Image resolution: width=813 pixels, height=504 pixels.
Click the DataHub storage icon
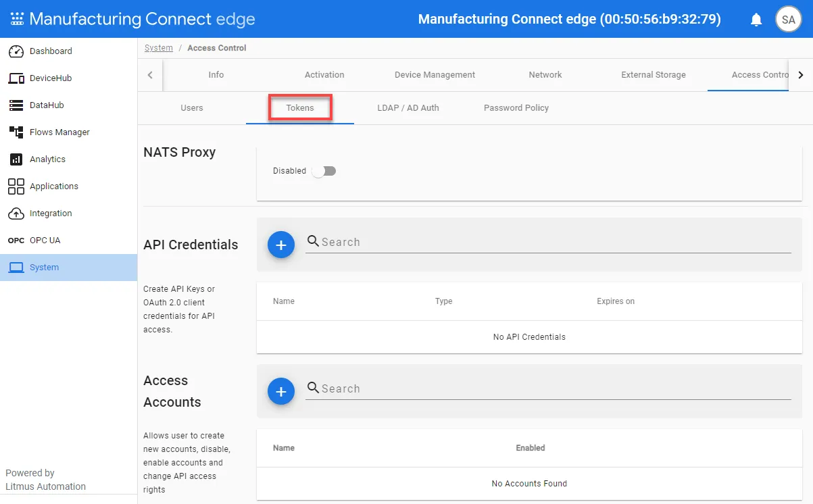(x=16, y=105)
